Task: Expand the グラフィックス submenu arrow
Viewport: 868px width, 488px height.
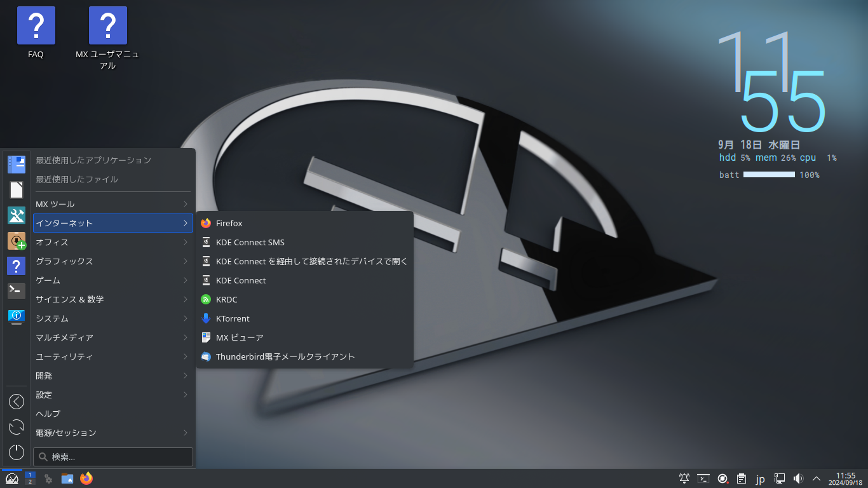Action: tap(185, 261)
